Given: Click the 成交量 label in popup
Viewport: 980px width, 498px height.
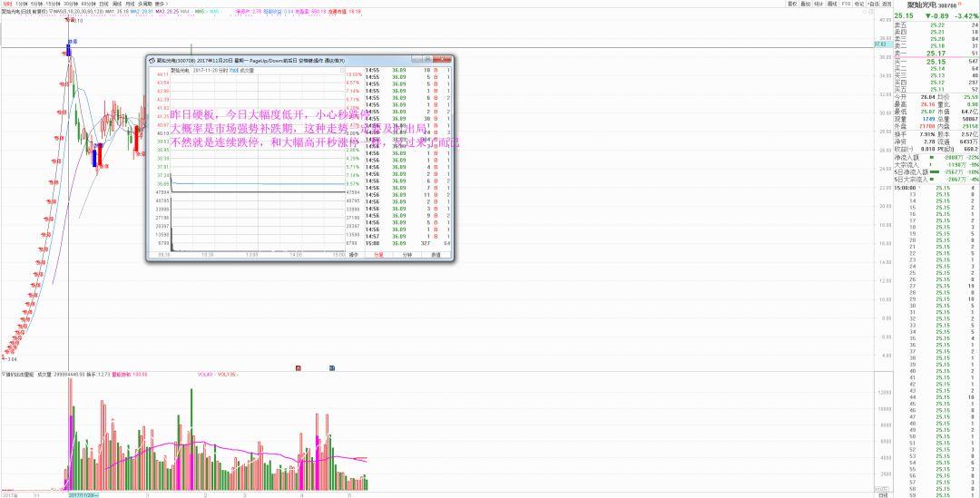Looking at the screenshot, I should [x=246, y=71].
